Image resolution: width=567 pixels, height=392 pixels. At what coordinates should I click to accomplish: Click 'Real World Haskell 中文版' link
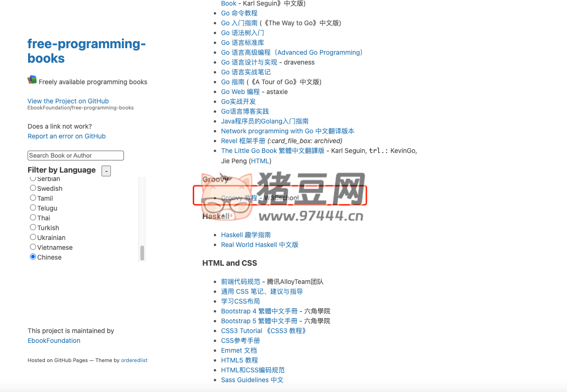[260, 245]
